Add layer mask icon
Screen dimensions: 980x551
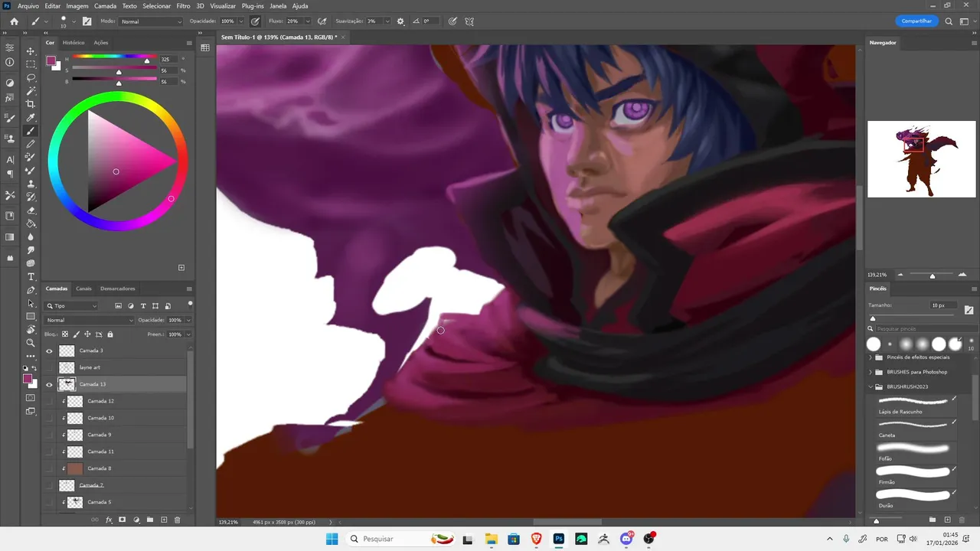(x=122, y=520)
